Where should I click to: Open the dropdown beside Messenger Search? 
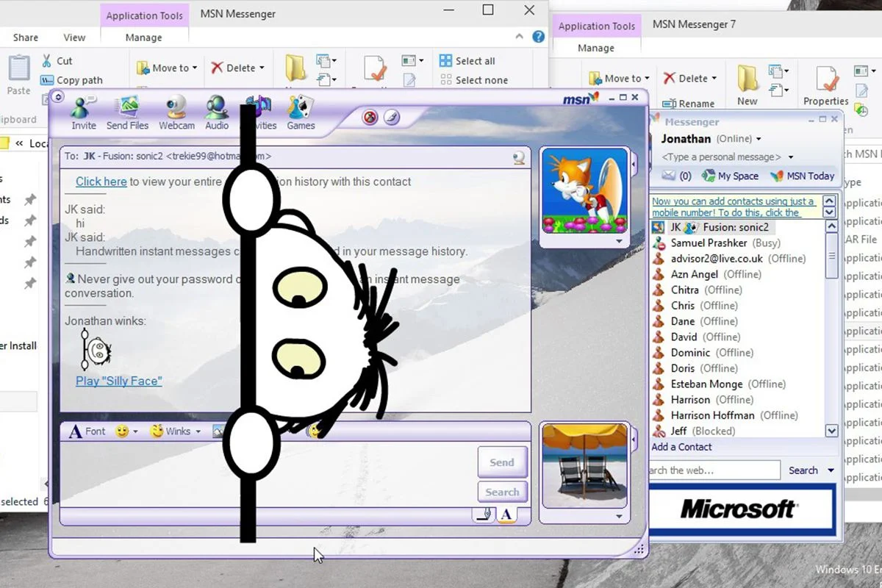pos(831,470)
